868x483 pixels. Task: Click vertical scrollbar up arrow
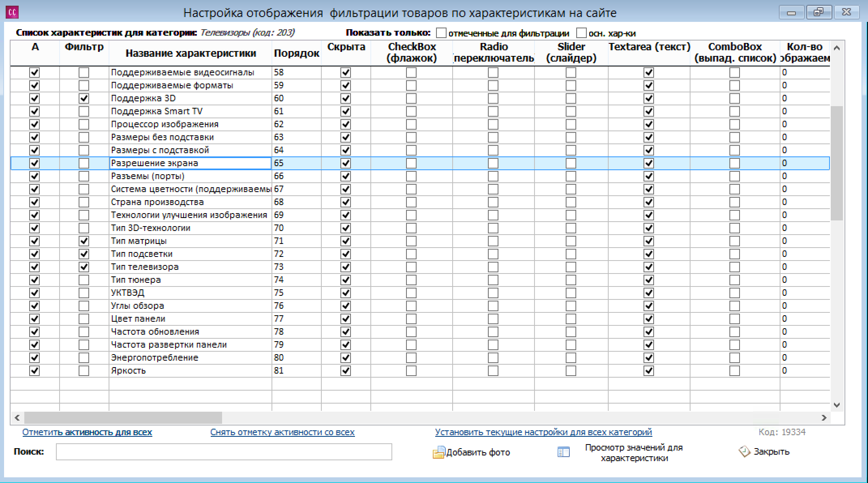[x=837, y=48]
